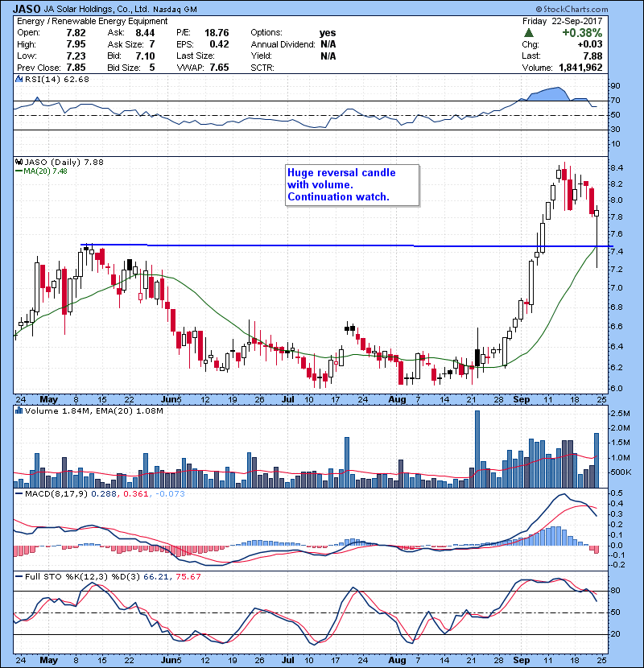Select the High price 7.95
Viewport: 644px width, 668px height.
[76, 44]
